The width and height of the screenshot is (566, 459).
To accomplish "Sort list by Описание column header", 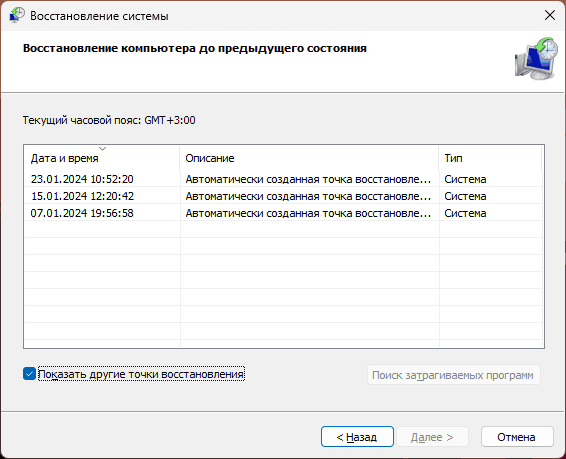I will [x=309, y=158].
